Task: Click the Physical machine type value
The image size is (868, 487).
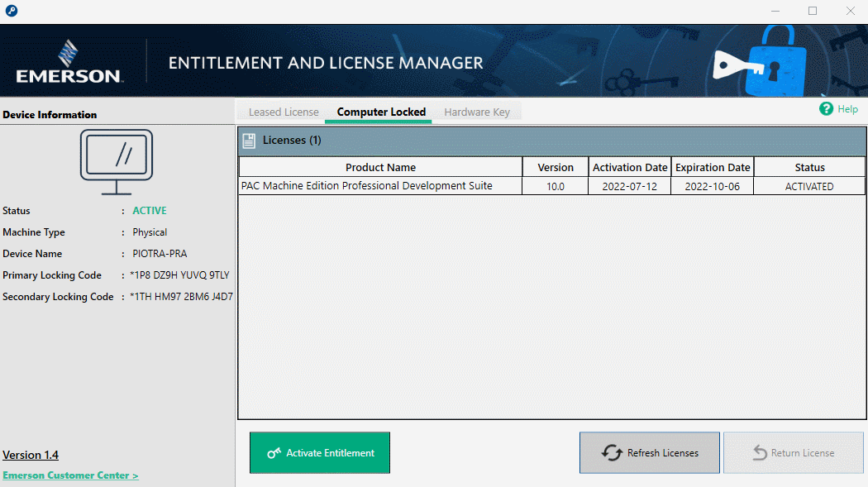Action: pos(150,232)
